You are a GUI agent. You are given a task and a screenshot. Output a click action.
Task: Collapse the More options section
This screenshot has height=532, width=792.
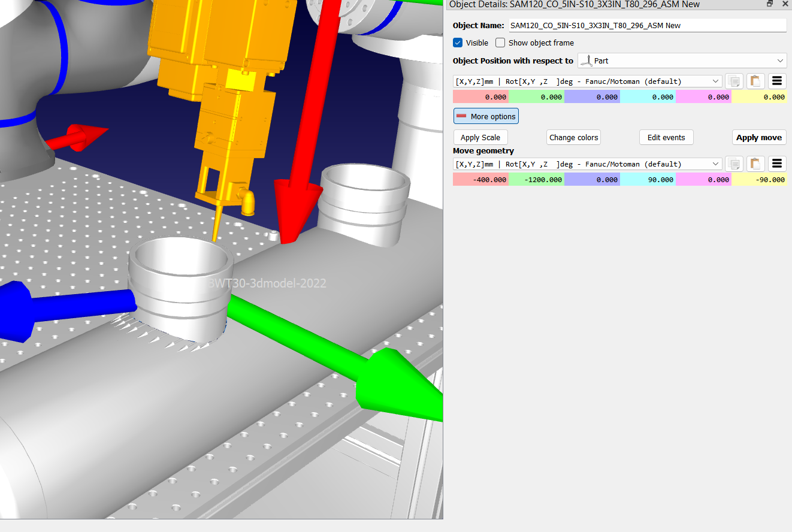click(x=486, y=116)
